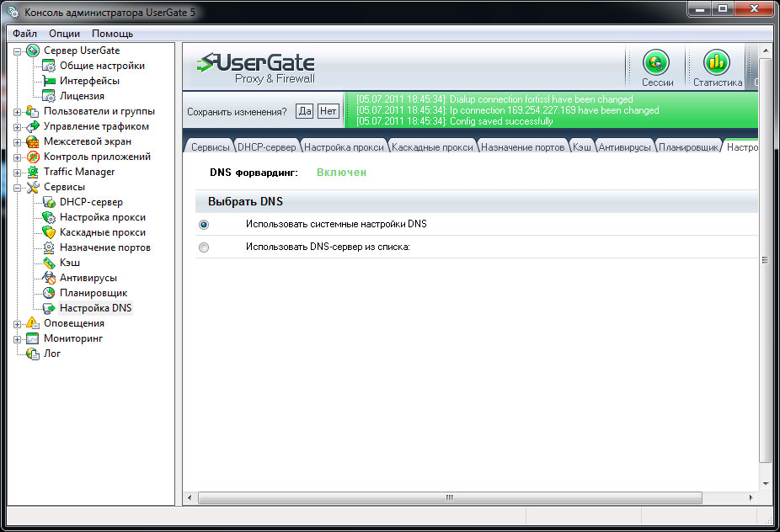Click the Настройка DNS tree icon
780x532 pixels.
pos(49,308)
